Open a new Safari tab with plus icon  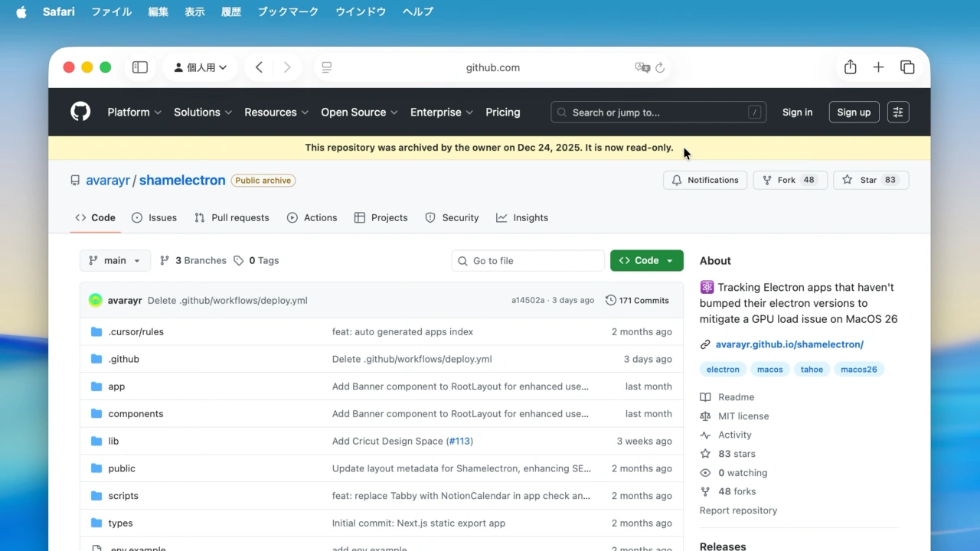click(878, 67)
